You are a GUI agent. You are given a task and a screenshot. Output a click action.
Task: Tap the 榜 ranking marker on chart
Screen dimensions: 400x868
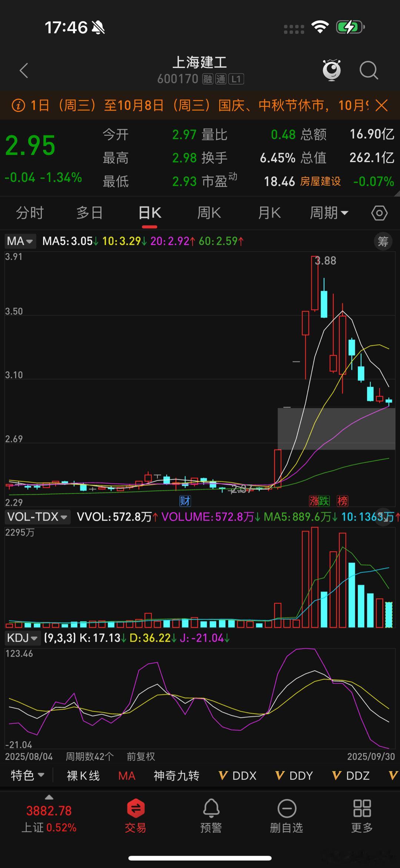(342, 501)
